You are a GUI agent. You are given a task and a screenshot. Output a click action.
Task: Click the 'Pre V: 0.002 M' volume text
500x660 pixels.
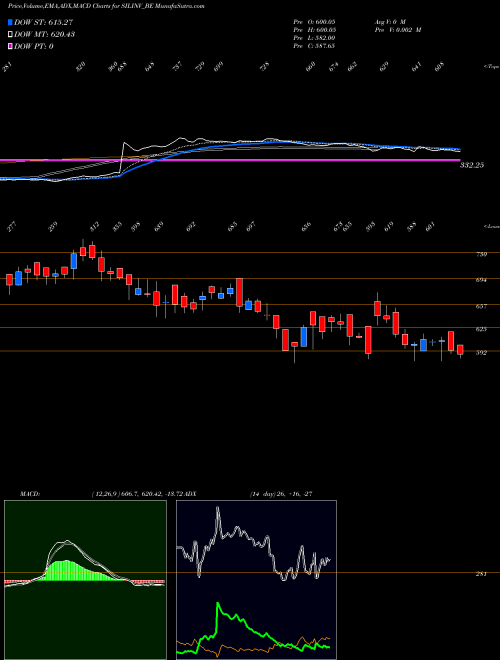point(397,30)
